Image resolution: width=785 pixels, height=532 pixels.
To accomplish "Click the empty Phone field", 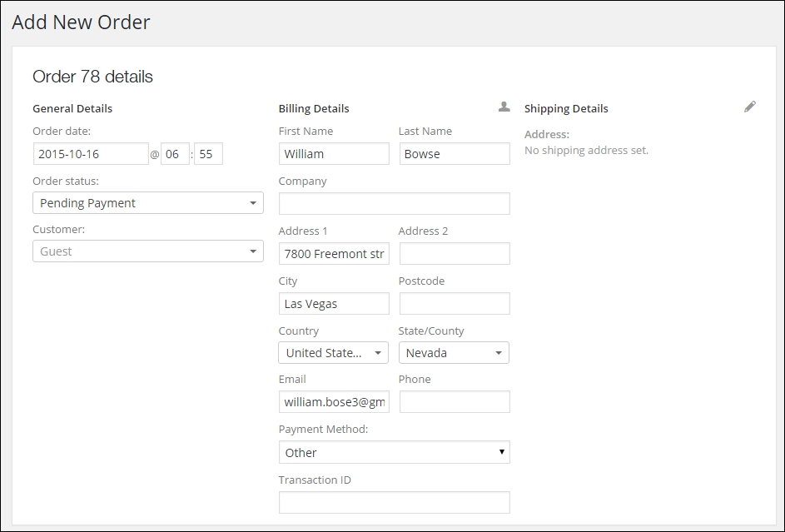I will click(454, 401).
